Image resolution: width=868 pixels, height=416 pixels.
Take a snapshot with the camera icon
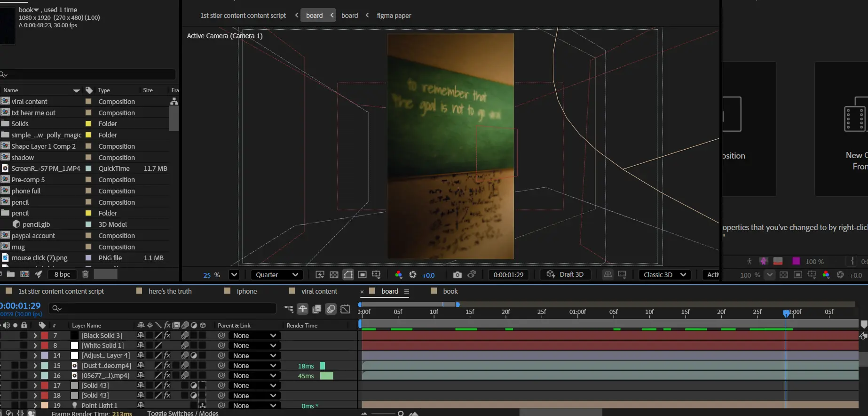tap(457, 275)
